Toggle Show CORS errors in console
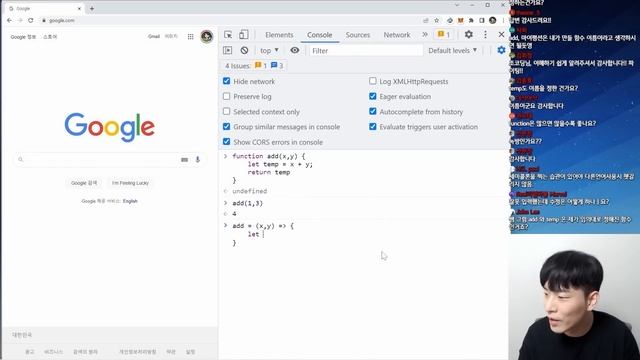Viewport: 640px width, 360px height. point(227,142)
